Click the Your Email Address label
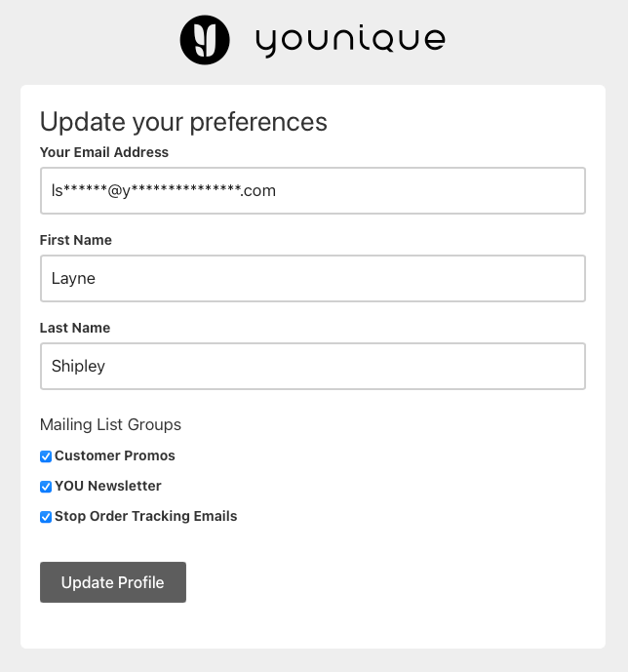This screenshot has width=628, height=672. (104, 152)
